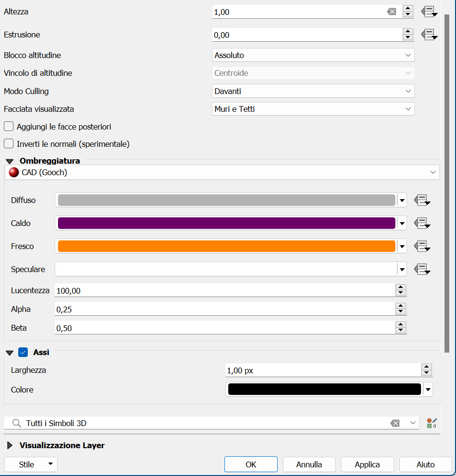Pick the purple Caldo color
Viewport: 456px width, 476px height.
click(226, 224)
